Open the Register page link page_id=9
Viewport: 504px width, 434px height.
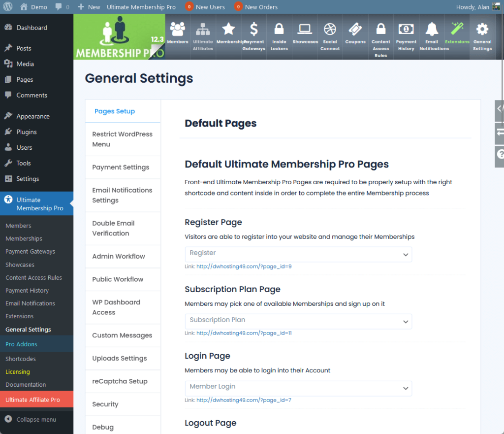point(244,267)
